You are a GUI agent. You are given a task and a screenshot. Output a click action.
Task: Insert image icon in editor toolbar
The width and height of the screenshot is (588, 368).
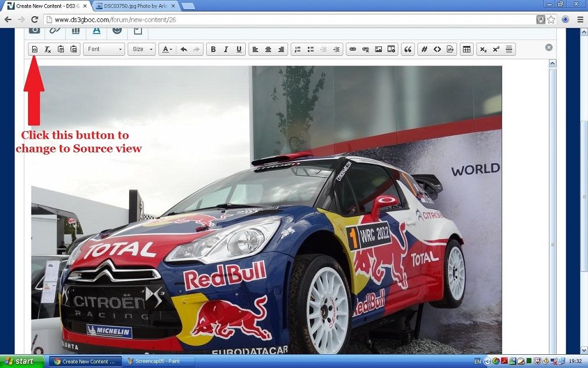click(x=378, y=49)
